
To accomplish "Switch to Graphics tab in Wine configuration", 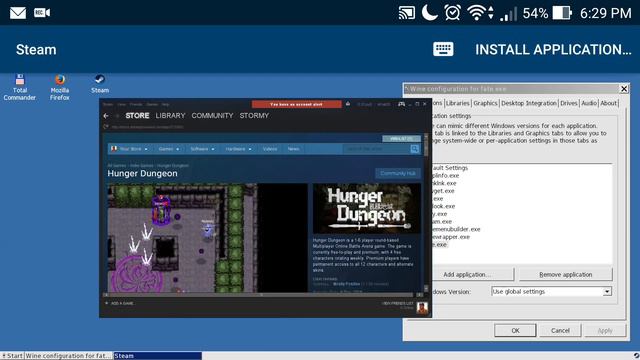I will pyautogui.click(x=485, y=103).
